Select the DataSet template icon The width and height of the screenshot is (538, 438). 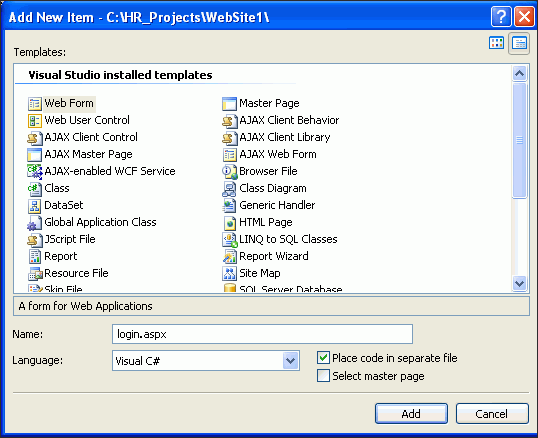click(x=35, y=206)
